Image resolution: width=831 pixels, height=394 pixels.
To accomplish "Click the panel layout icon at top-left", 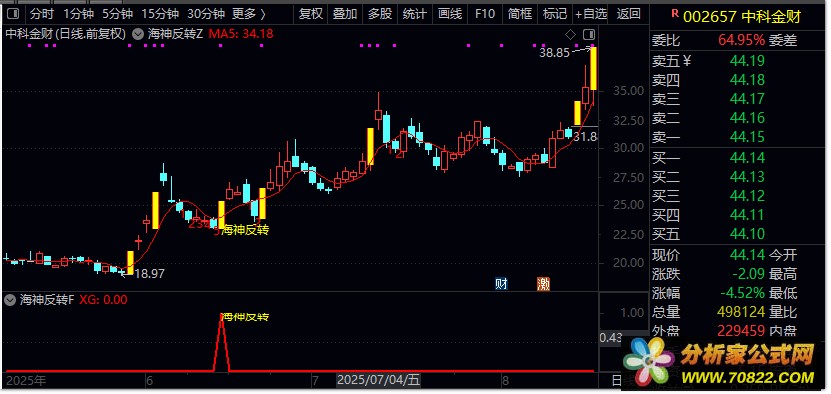I will tap(12, 14).
